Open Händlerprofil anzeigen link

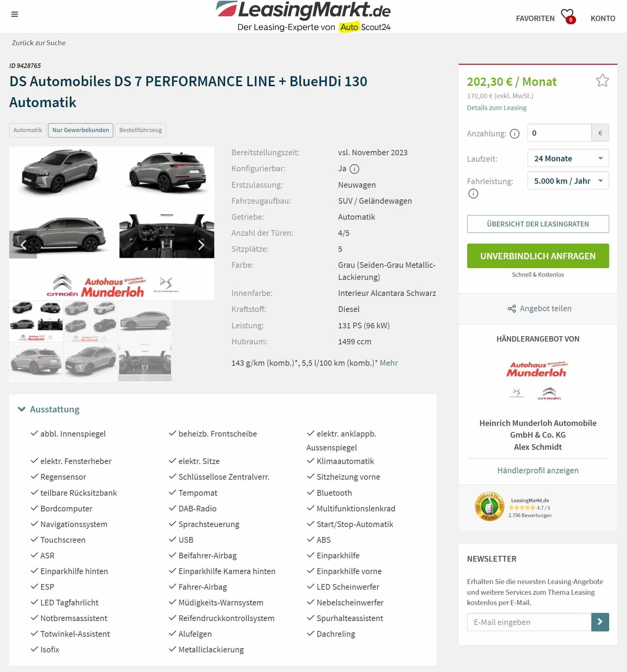(538, 470)
